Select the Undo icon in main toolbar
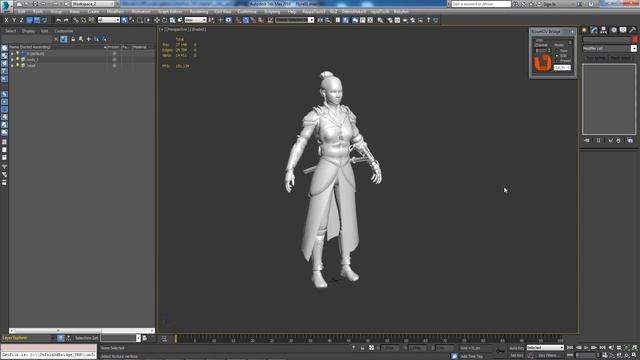The image size is (640, 360). [x=58, y=20]
